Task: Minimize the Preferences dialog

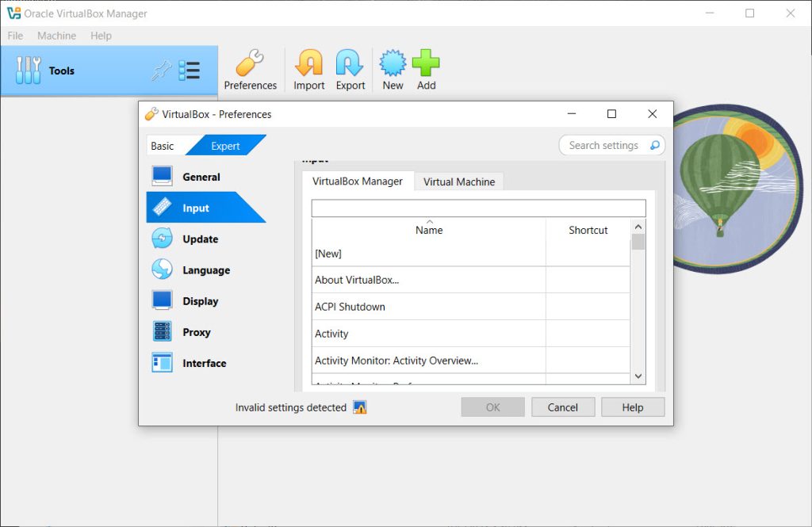Action: (x=572, y=114)
